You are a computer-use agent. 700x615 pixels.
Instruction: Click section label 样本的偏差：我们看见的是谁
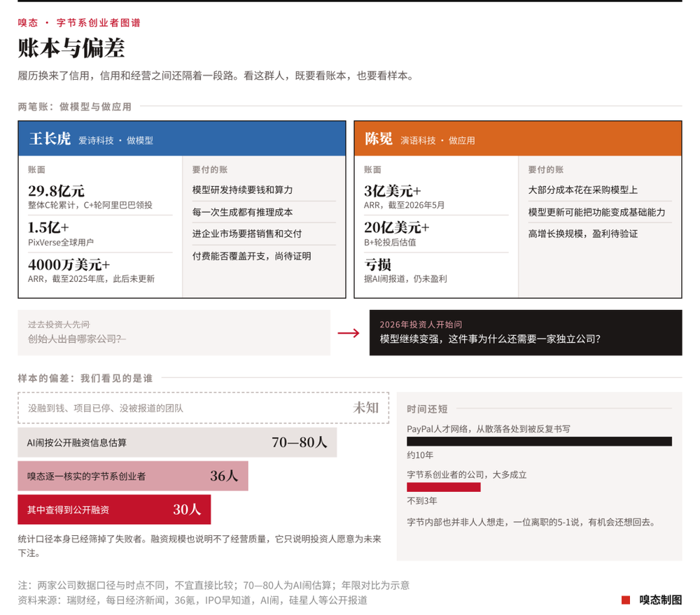click(85, 379)
